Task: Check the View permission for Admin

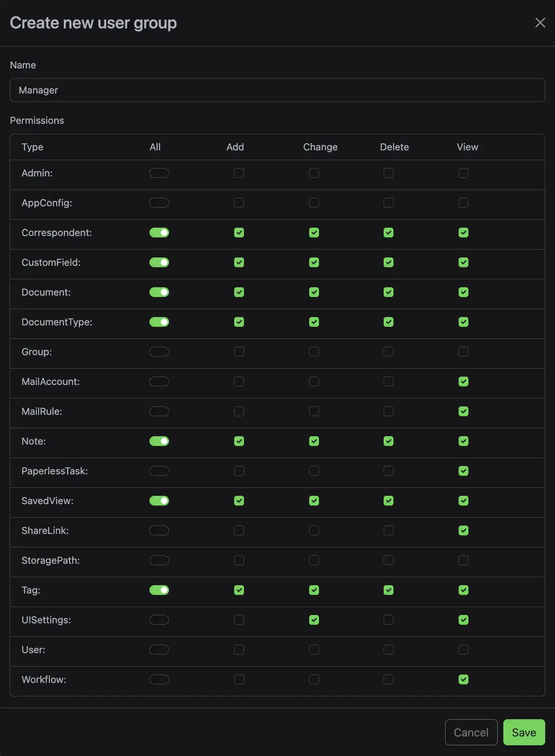Action: pos(463,173)
